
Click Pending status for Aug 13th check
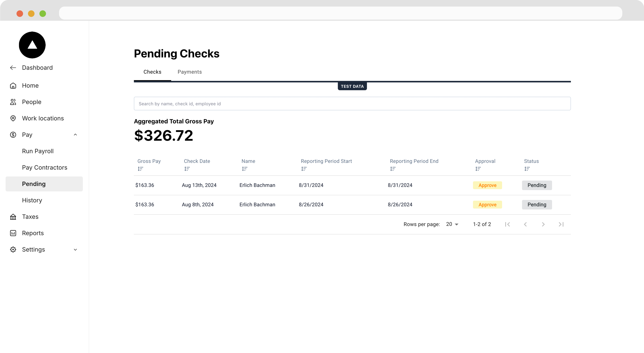(x=537, y=185)
